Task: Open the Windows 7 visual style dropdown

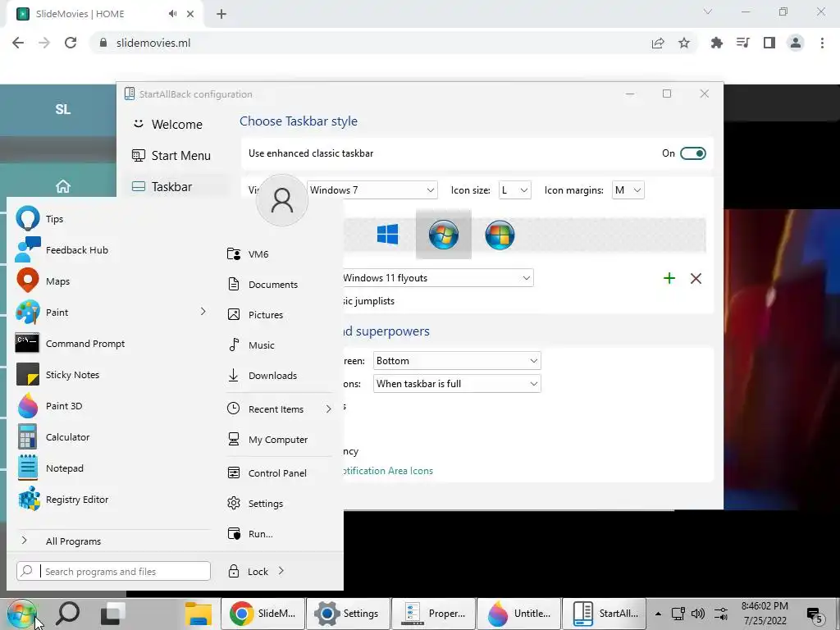Action: click(372, 190)
